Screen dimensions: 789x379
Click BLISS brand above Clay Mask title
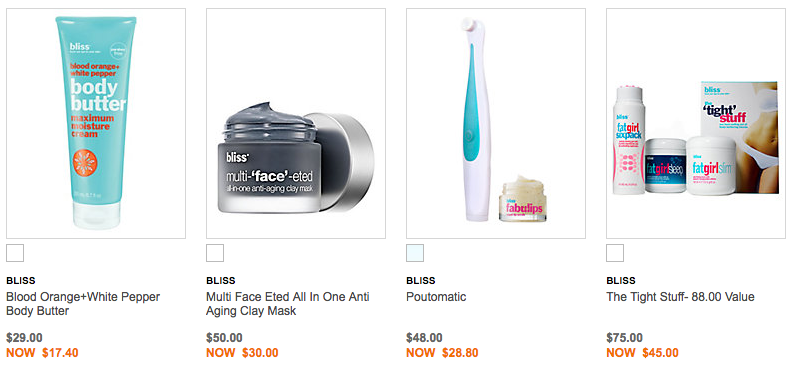pos(221,281)
